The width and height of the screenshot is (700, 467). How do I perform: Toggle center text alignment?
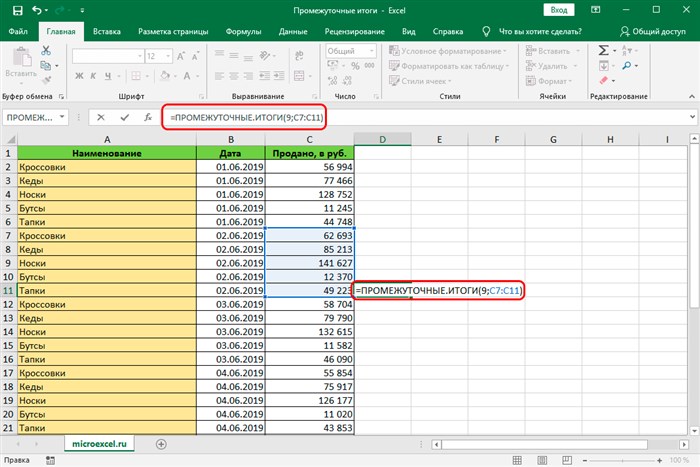tap(233, 76)
